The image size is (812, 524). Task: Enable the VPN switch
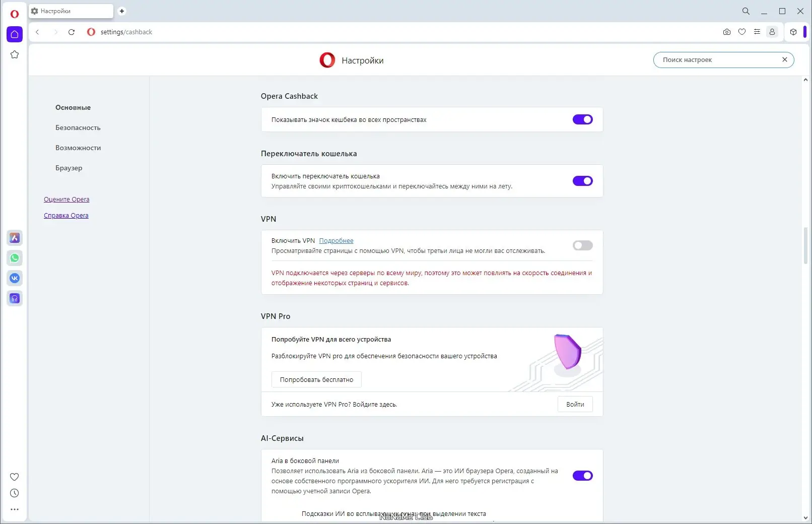(583, 245)
